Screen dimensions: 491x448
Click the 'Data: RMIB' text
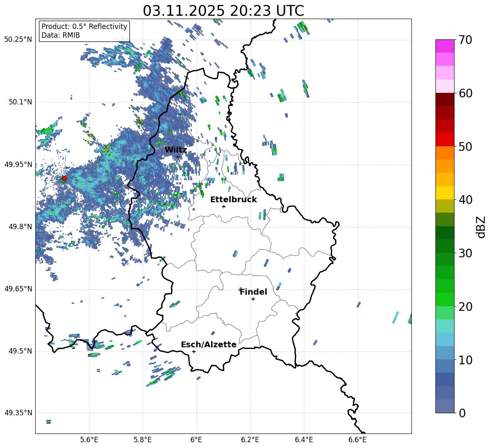[61, 35]
